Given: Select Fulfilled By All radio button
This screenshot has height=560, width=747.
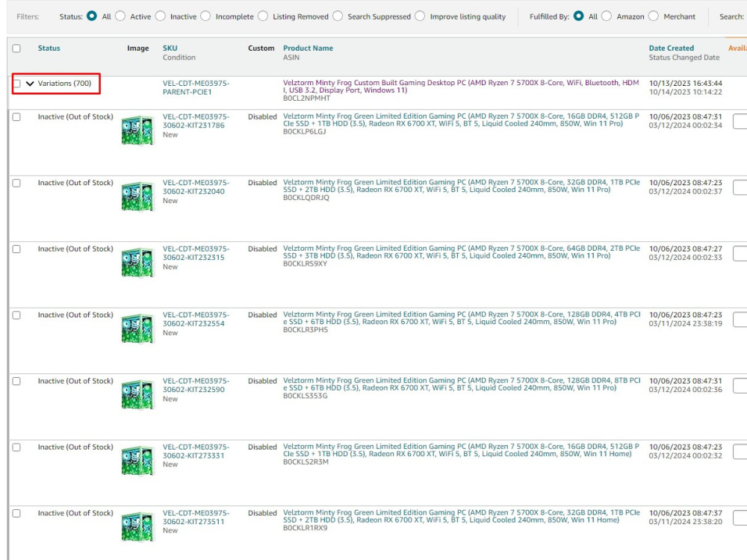Looking at the screenshot, I should (578, 16).
